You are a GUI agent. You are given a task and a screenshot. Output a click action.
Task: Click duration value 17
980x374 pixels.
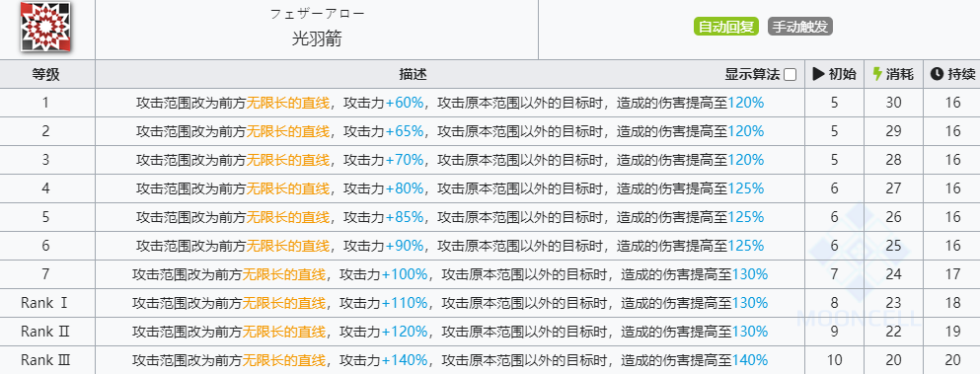(x=952, y=274)
